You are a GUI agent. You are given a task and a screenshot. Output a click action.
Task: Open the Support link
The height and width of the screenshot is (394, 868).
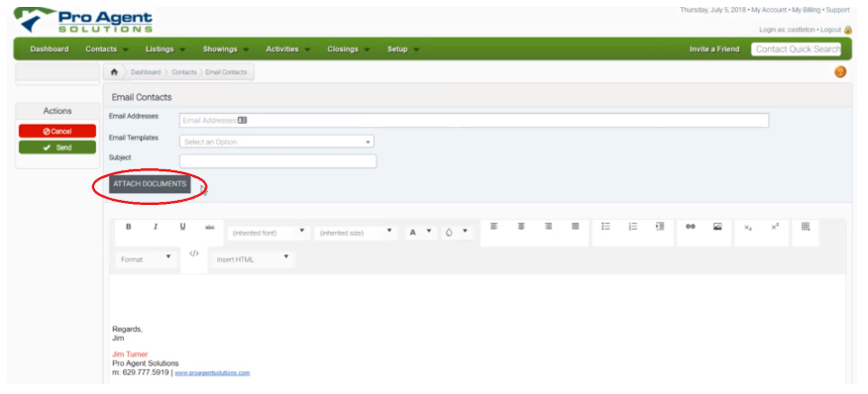coord(837,10)
